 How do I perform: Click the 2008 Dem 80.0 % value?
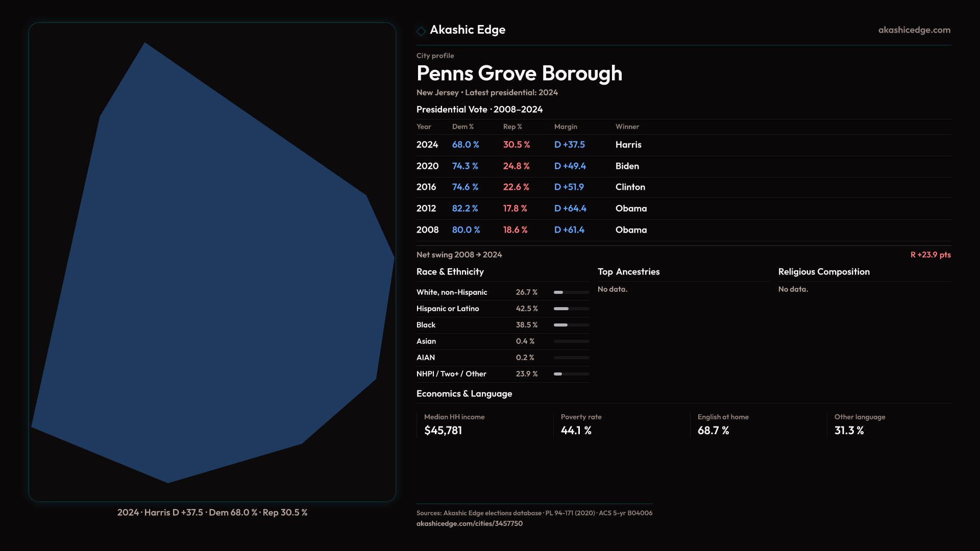pos(465,230)
